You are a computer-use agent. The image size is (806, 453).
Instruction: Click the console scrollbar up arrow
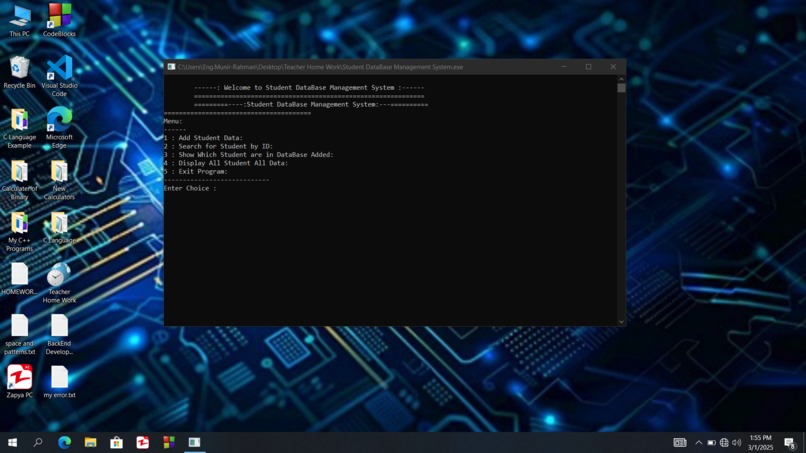click(x=621, y=79)
